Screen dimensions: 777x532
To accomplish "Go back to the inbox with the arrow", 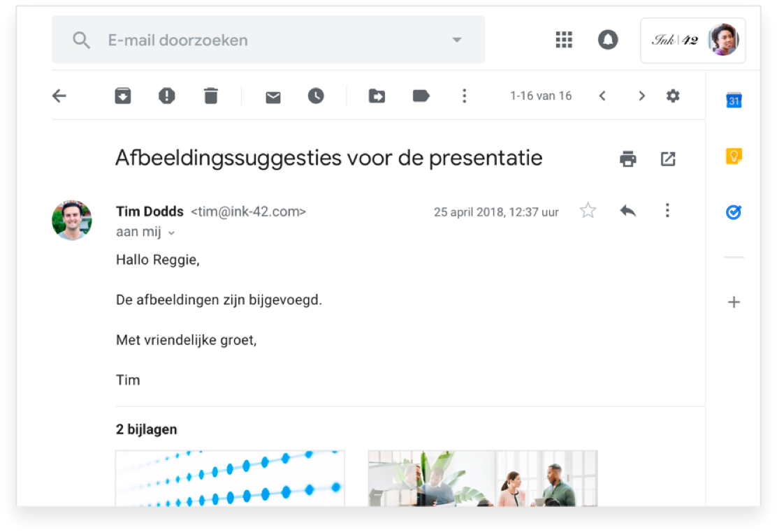I will pos(59,96).
